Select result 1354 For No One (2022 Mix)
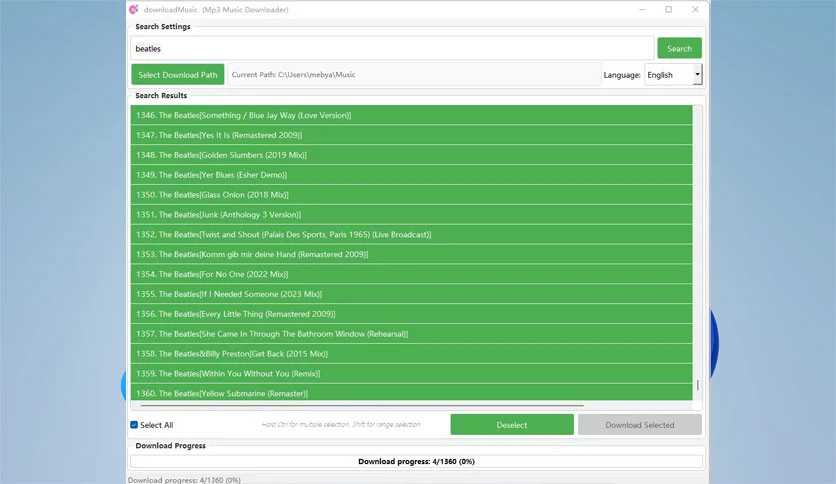The height and width of the screenshot is (484, 836). 412,275
